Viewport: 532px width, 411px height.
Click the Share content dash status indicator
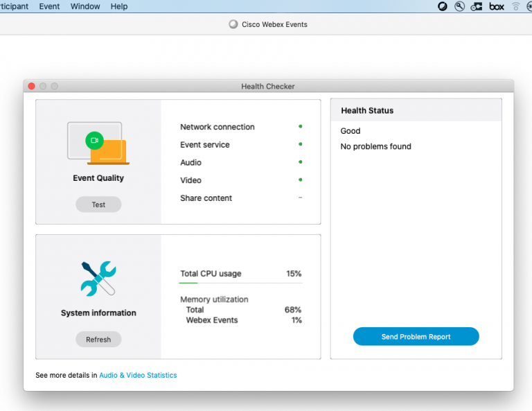pos(300,198)
